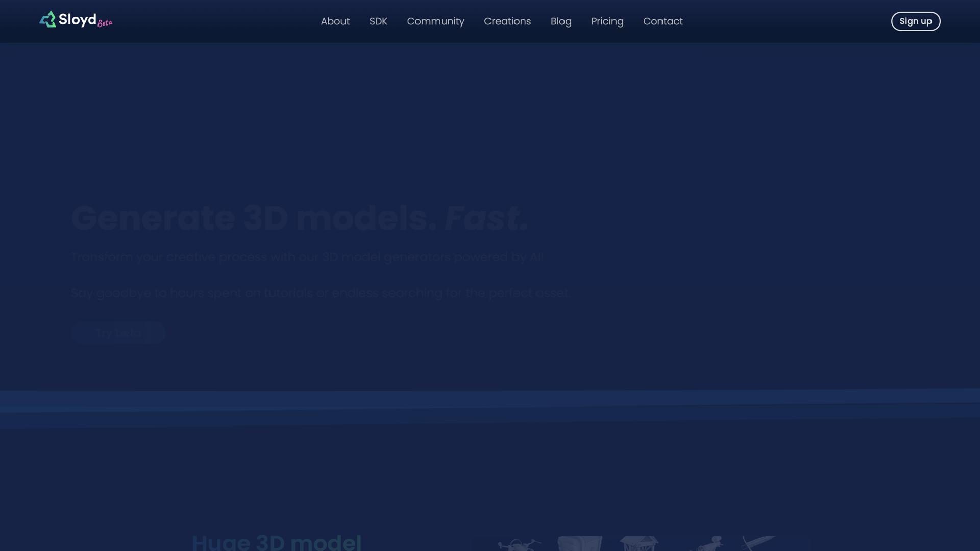Viewport: 980px width, 551px height.
Task: Open the About page
Action: point(335,21)
